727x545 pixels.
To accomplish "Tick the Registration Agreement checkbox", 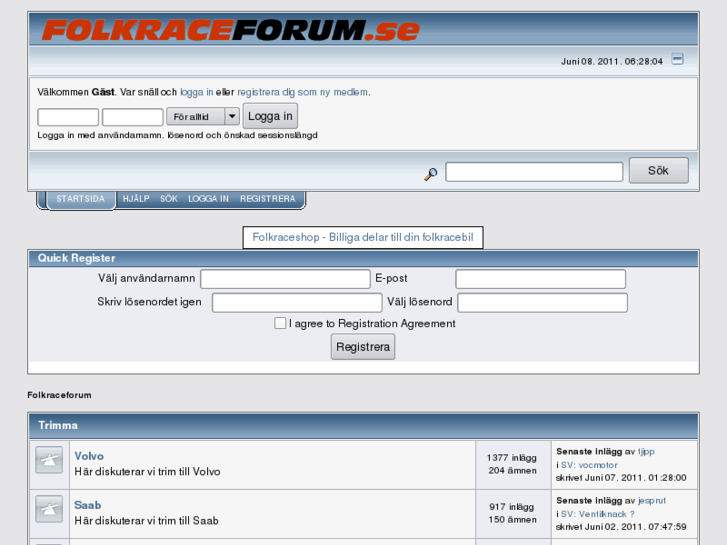I will [280, 323].
